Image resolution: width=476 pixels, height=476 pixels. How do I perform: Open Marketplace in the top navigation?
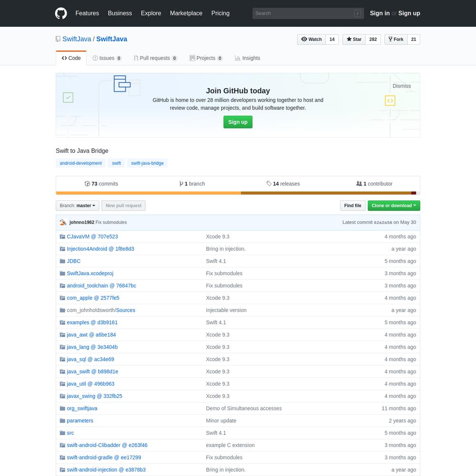pos(186,13)
